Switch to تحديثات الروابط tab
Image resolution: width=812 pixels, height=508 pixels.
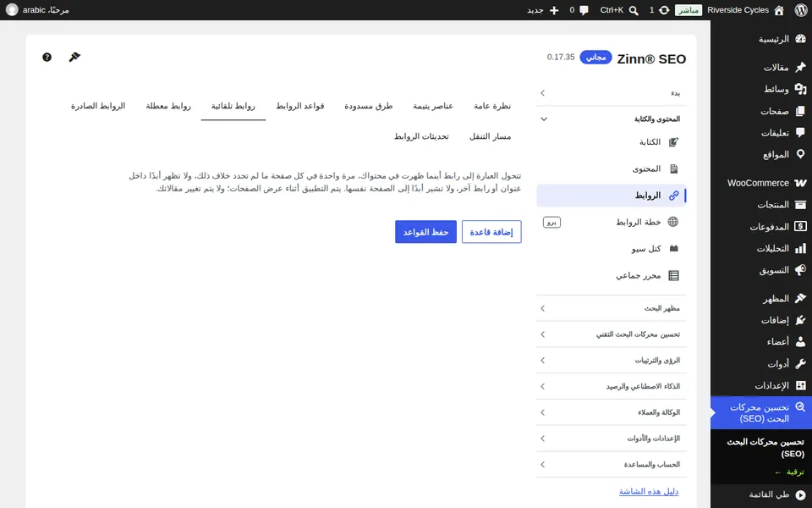(421, 136)
